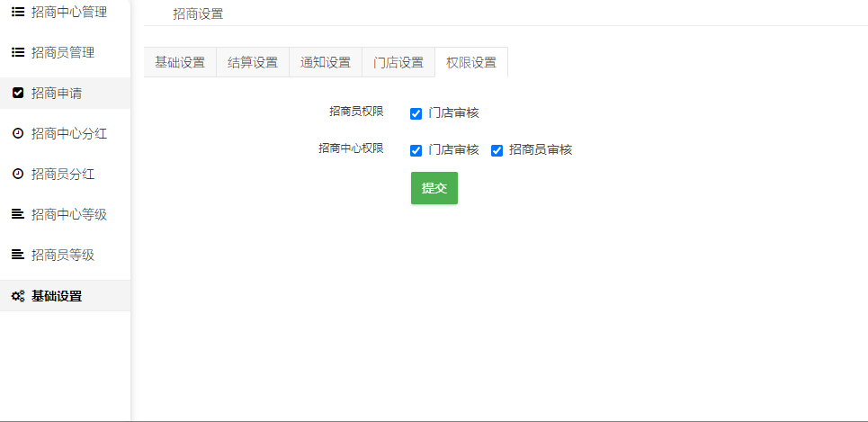Open the 结算设置 tab
Viewport: 868px width, 422px height.
[253, 63]
